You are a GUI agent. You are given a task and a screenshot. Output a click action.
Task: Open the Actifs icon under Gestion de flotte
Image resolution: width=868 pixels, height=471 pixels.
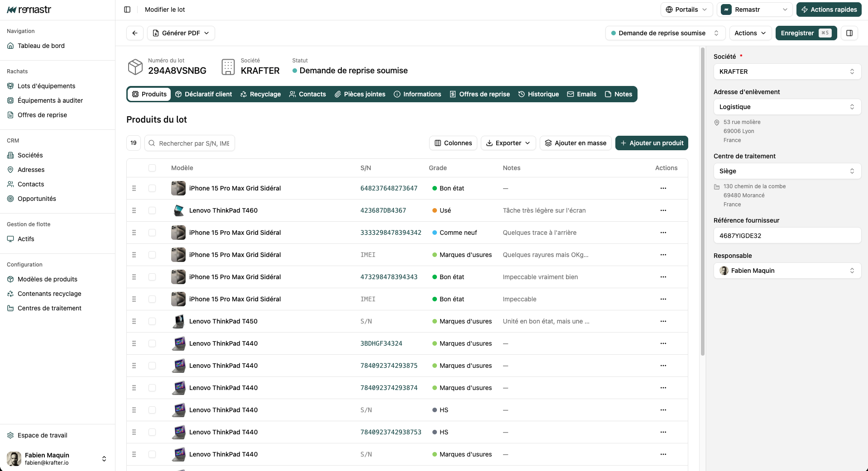pyautogui.click(x=10, y=239)
